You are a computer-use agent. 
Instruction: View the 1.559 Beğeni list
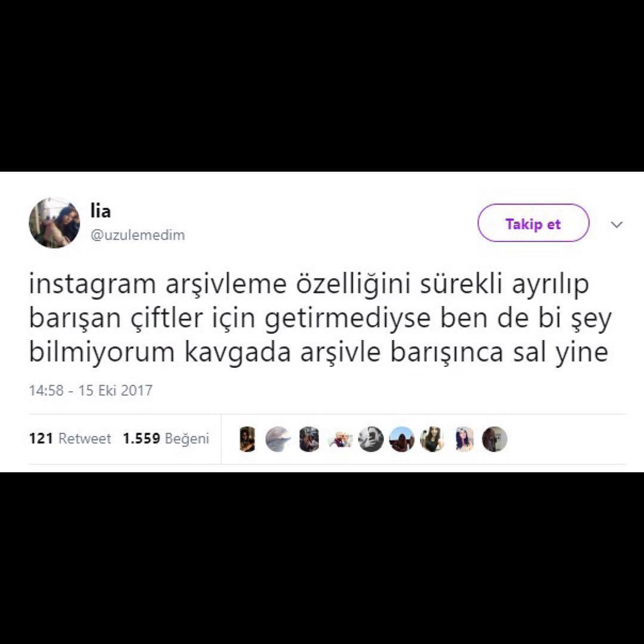pos(166,439)
